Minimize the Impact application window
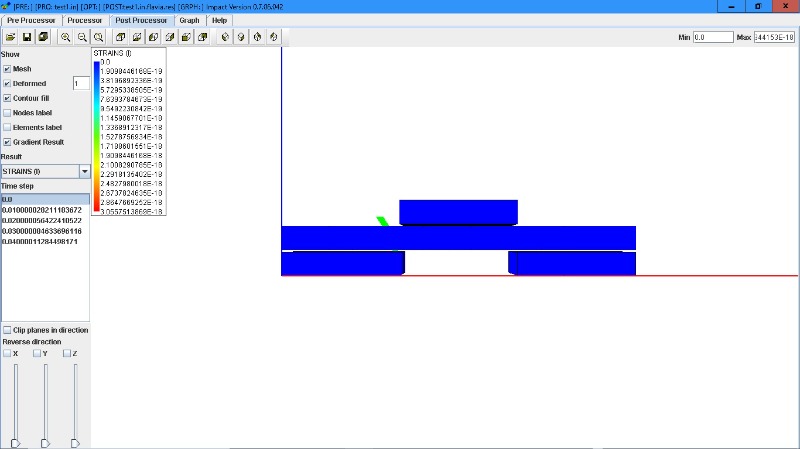 coord(731,6)
